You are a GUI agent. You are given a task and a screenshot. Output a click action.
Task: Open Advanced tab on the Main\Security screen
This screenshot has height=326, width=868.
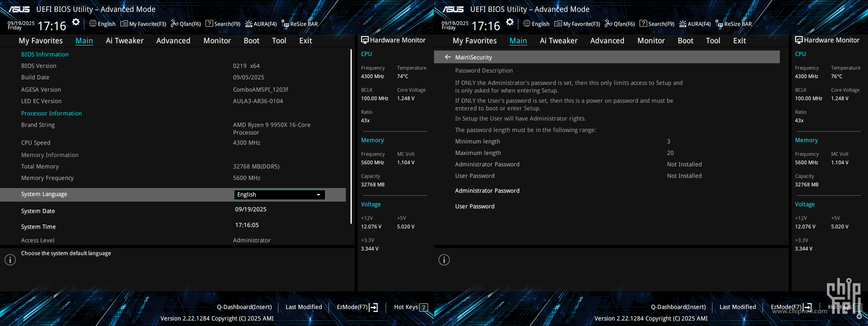[607, 41]
